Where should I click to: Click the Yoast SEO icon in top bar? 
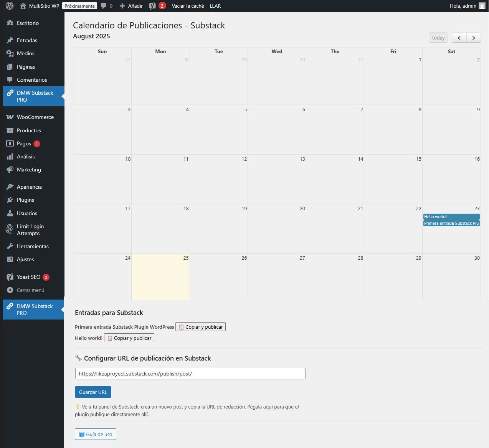point(153,6)
